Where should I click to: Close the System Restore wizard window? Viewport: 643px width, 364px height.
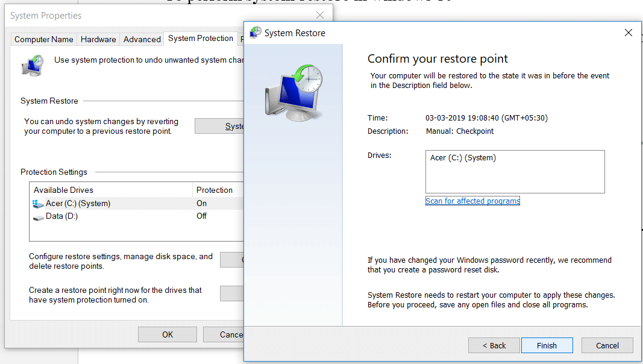click(628, 33)
